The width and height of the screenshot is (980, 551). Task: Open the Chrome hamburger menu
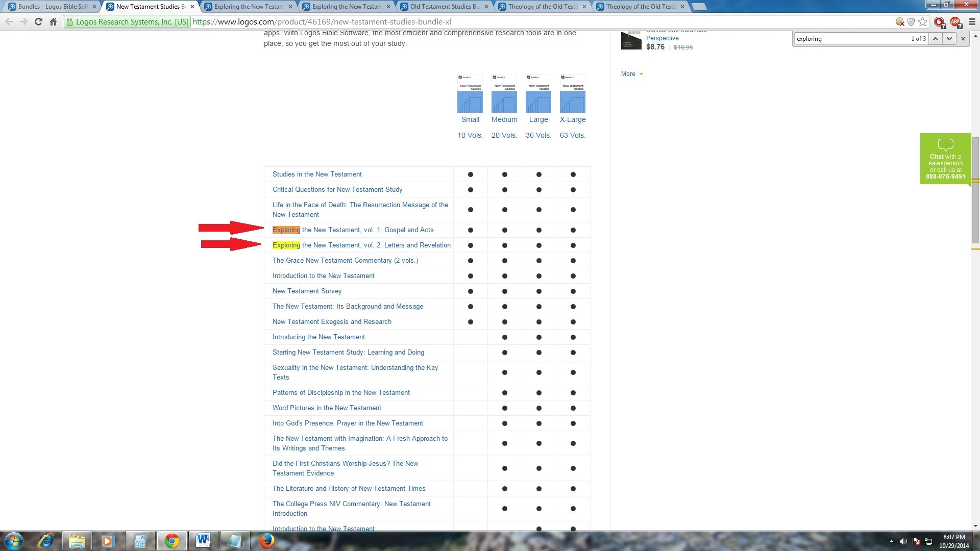[972, 22]
